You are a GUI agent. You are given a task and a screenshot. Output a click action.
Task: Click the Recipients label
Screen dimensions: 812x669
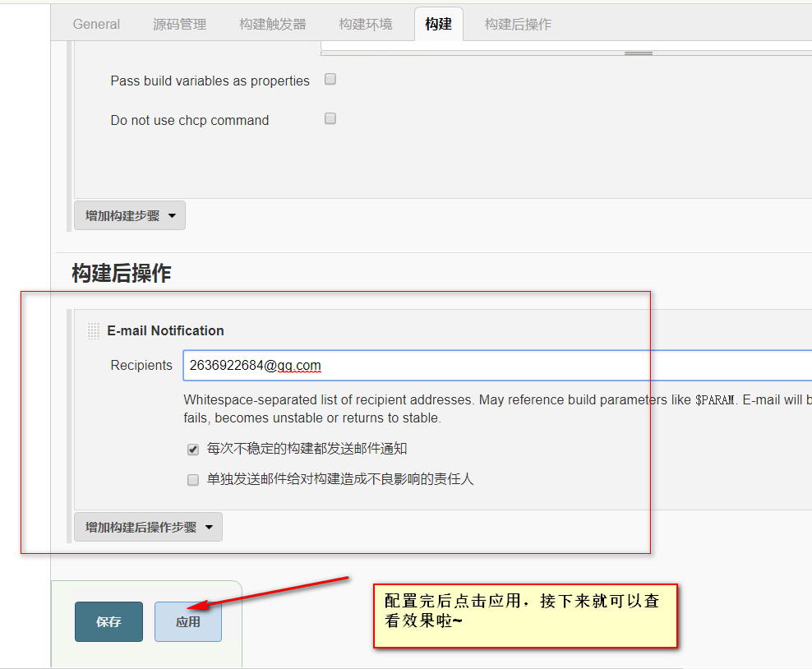click(141, 366)
